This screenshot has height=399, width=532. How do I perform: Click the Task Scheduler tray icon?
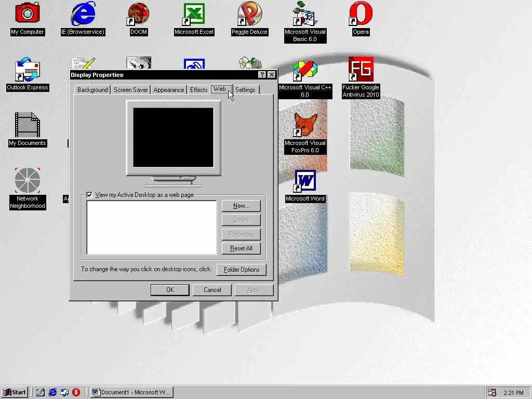(x=492, y=392)
